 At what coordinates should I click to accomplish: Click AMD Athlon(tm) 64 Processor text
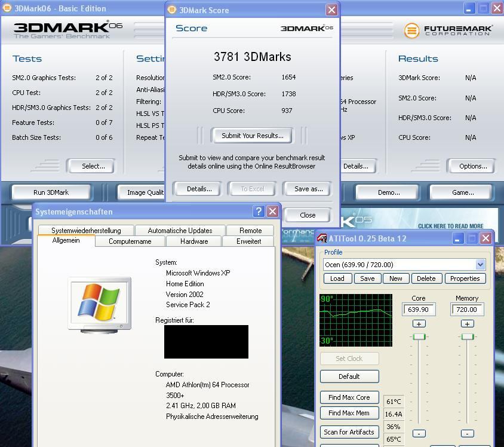click(x=207, y=385)
